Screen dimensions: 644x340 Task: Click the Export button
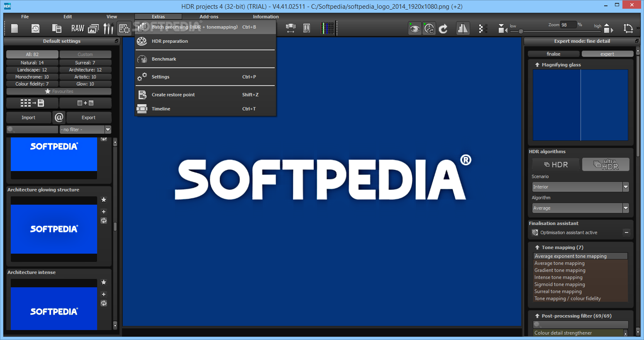pos(89,117)
